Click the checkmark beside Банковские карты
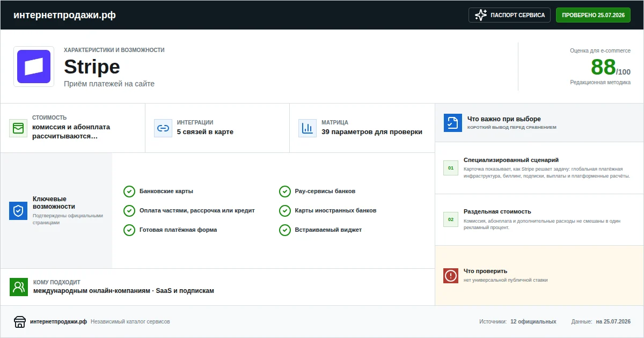This screenshot has width=644, height=338. click(129, 192)
